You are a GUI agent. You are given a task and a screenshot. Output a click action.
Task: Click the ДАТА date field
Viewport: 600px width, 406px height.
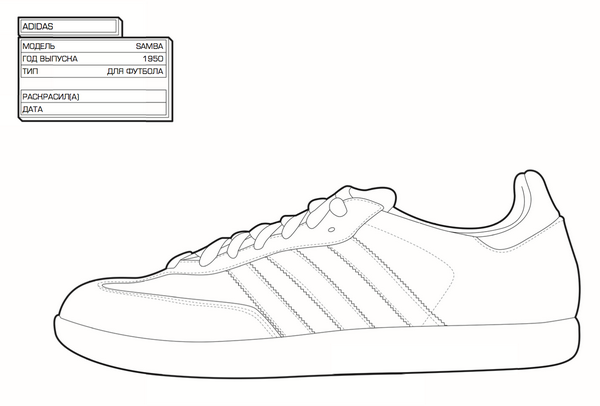pyautogui.click(x=92, y=109)
